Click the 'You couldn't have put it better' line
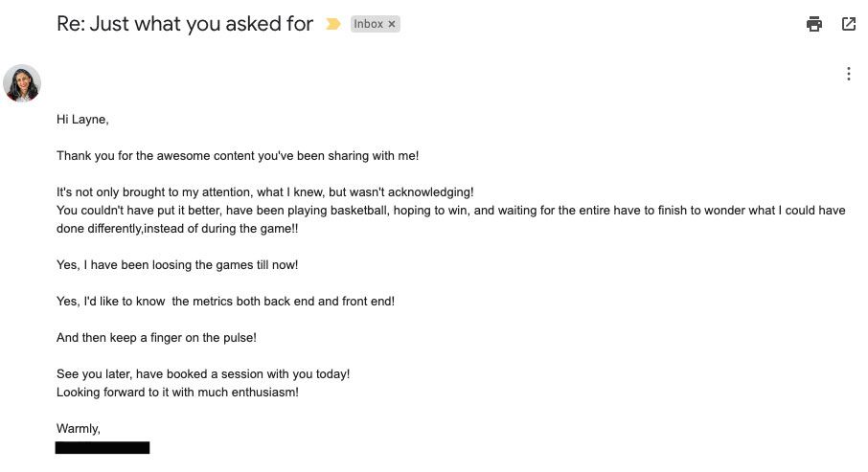This screenshot has height=472, width=868. click(450, 210)
